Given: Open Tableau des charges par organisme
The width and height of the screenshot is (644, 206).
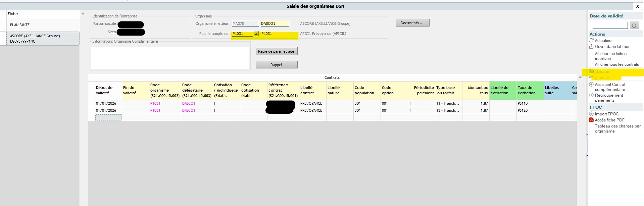Looking at the screenshot, I should click(x=617, y=128).
